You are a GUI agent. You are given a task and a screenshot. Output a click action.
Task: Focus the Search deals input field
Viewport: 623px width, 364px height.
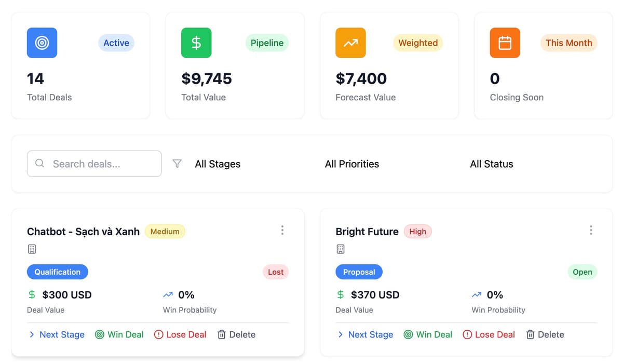coord(94,164)
